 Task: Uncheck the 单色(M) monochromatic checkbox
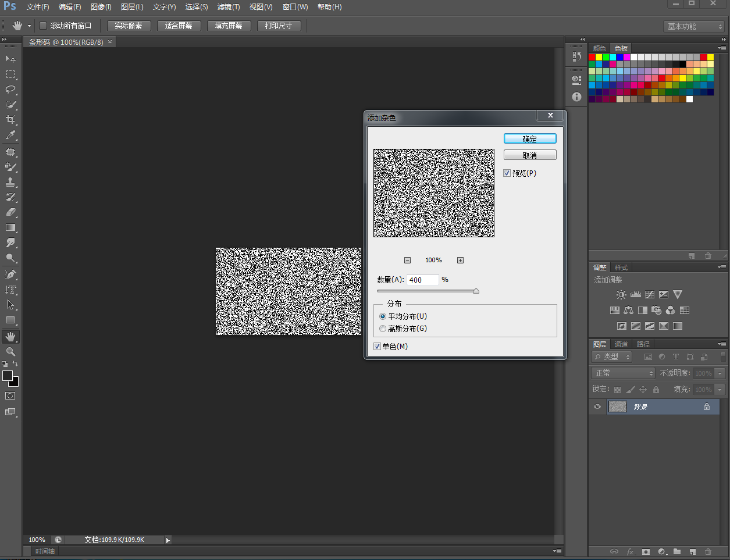tap(378, 347)
